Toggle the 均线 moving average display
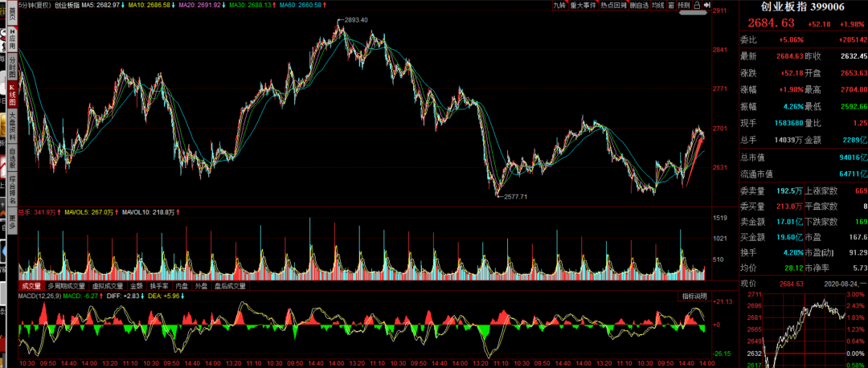The width and height of the screenshot is (868, 368). pos(657,5)
